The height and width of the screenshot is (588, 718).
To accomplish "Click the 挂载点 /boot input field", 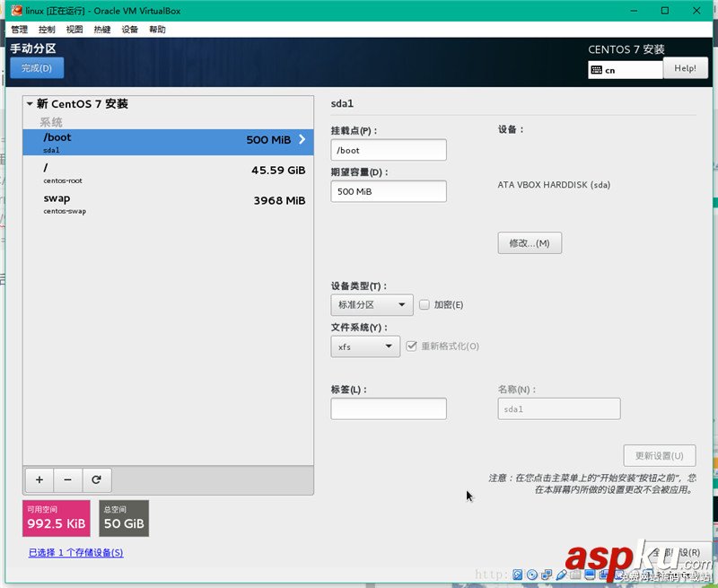I will click(389, 150).
